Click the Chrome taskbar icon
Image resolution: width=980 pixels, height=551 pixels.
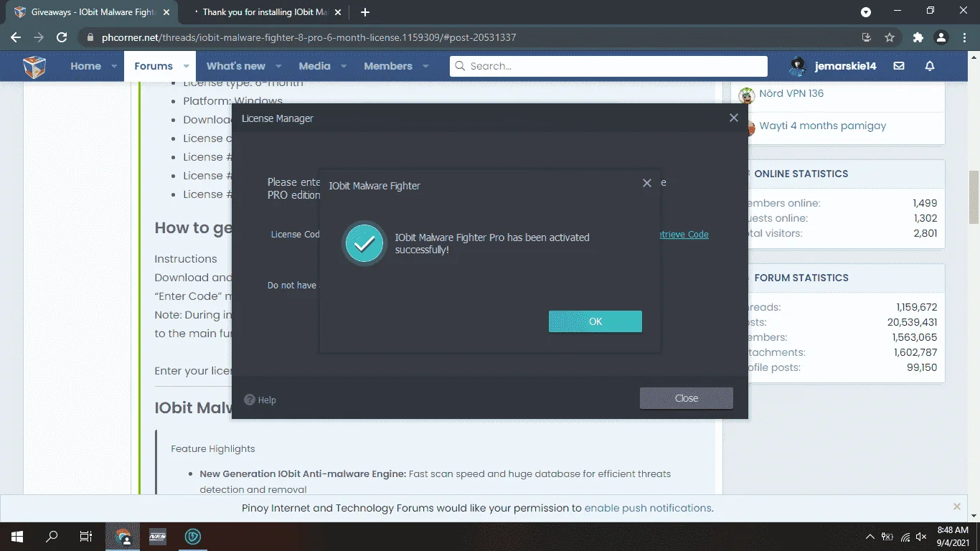pyautogui.click(x=123, y=537)
